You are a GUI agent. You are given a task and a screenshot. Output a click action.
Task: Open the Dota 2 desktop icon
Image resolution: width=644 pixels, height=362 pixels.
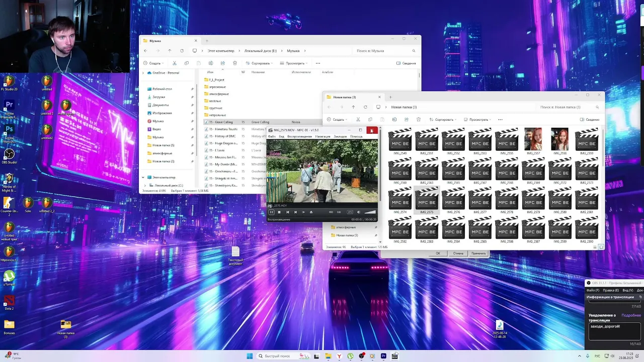[x=9, y=302]
